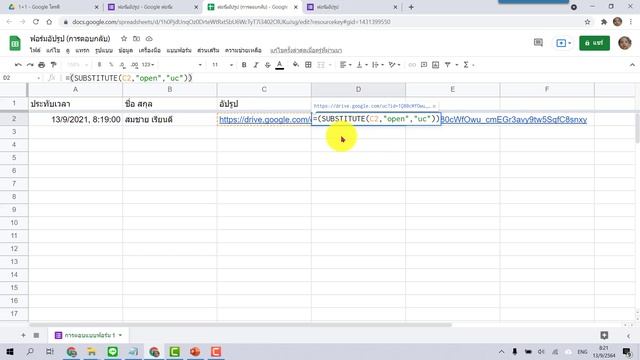Add a new sheet with plus button

[x=23, y=335]
